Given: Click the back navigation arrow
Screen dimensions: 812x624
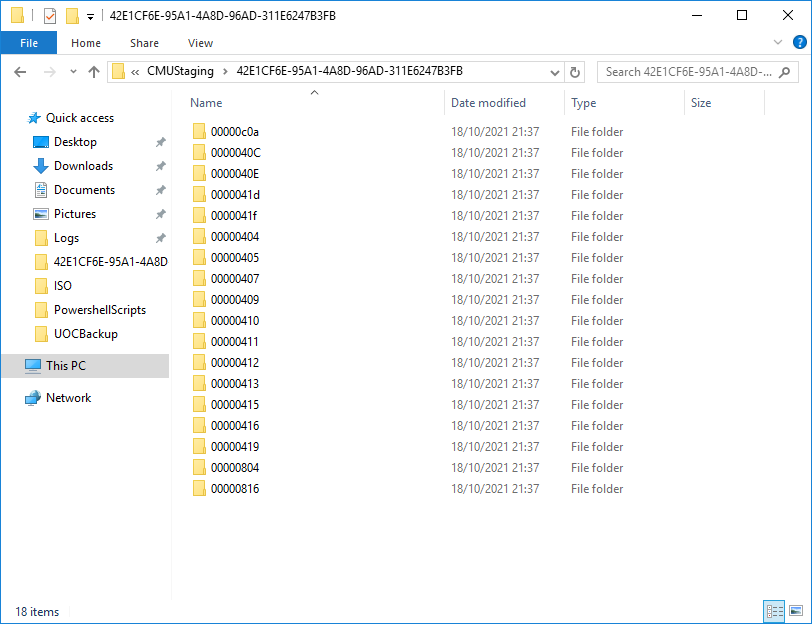Looking at the screenshot, I should (x=18, y=71).
